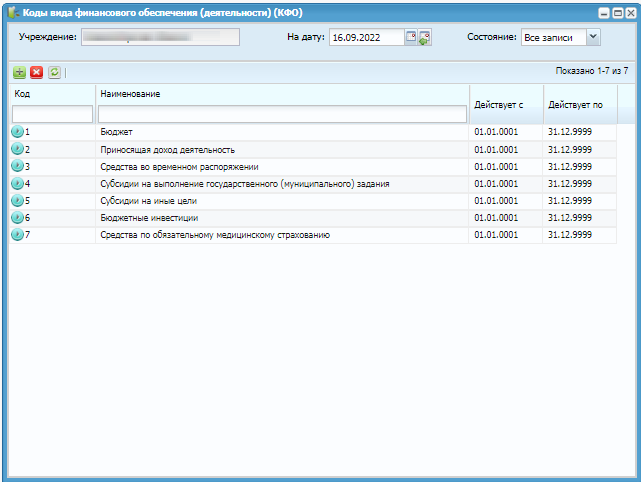This screenshot has width=641, height=482.
Task: Click the status icon of row code 2
Action: (x=17, y=149)
